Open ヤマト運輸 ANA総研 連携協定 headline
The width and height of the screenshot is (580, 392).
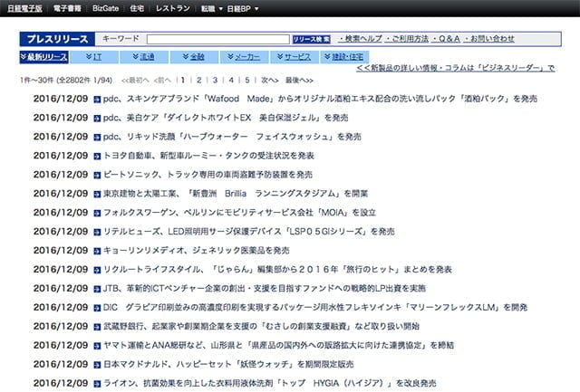pyautogui.click(x=278, y=346)
